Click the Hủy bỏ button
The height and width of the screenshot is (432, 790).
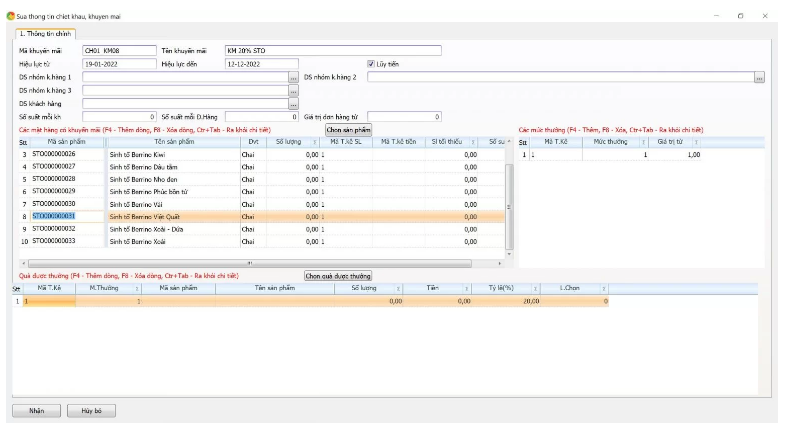pos(92,411)
